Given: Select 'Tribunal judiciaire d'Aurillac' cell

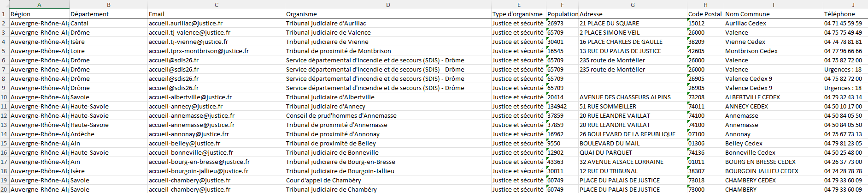Looking at the screenshot, I should [x=388, y=23].
